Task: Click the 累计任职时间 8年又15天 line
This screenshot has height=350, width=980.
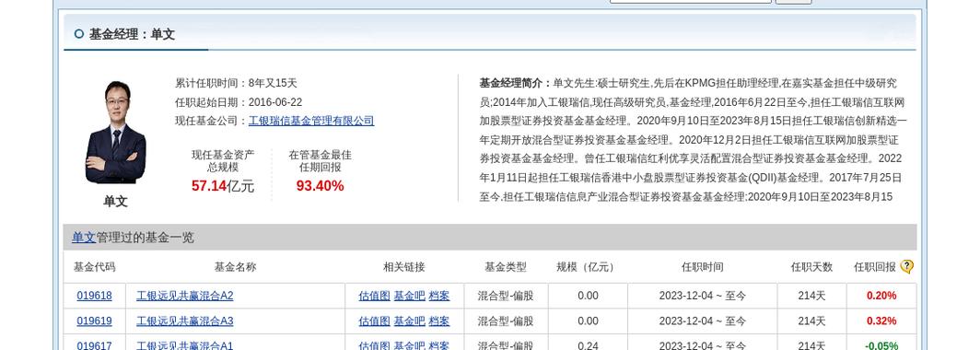Action: point(236,83)
